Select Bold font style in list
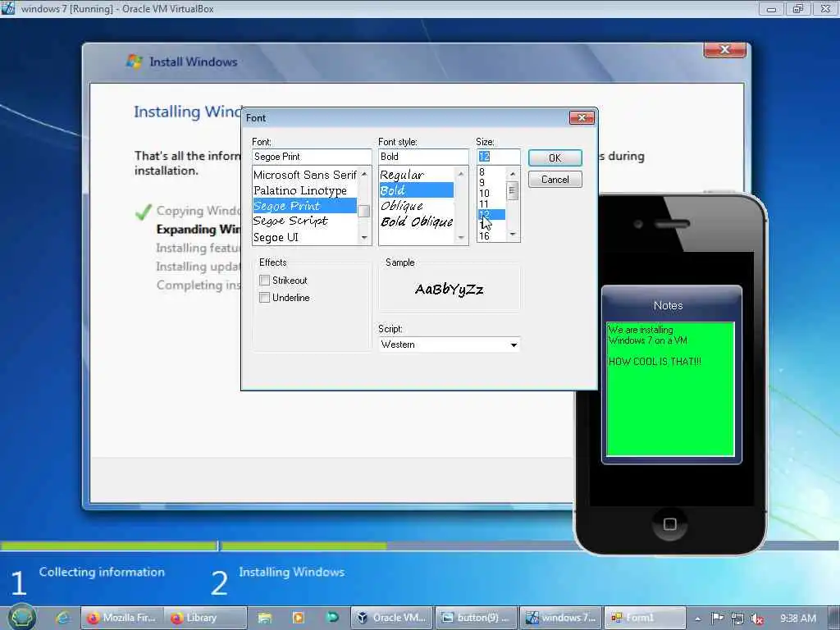This screenshot has height=630, width=840. (417, 190)
